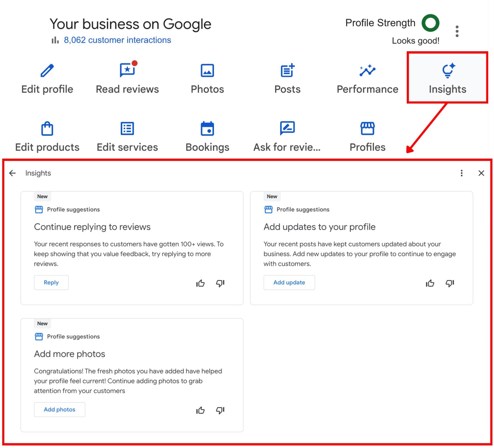Select the Continue replying to reviews heading
The width and height of the screenshot is (494, 448).
tap(92, 227)
